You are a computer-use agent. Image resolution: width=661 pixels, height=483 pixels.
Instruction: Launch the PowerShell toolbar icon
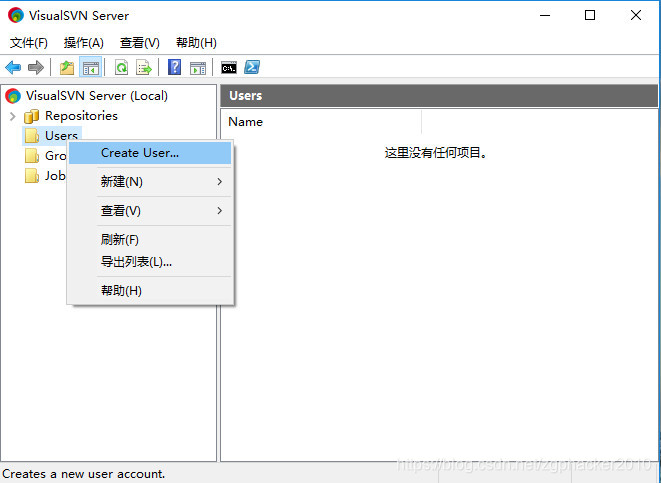(x=252, y=67)
